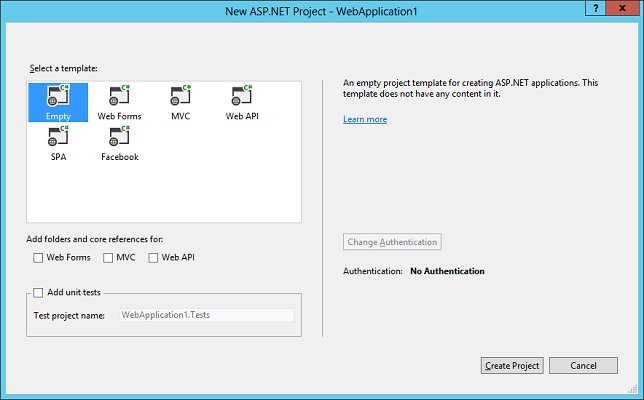
Task: Click the 'Select a template:' label
Action: click(x=64, y=68)
